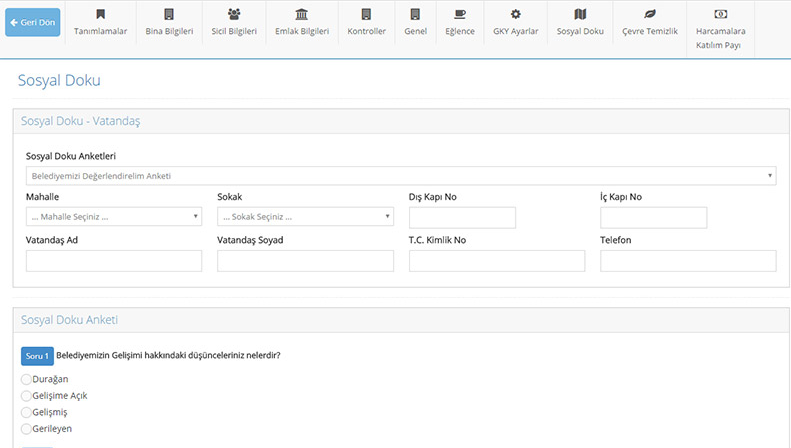Select the Sicil Bilgileri people icon
791x448 pixels.
[x=234, y=14]
